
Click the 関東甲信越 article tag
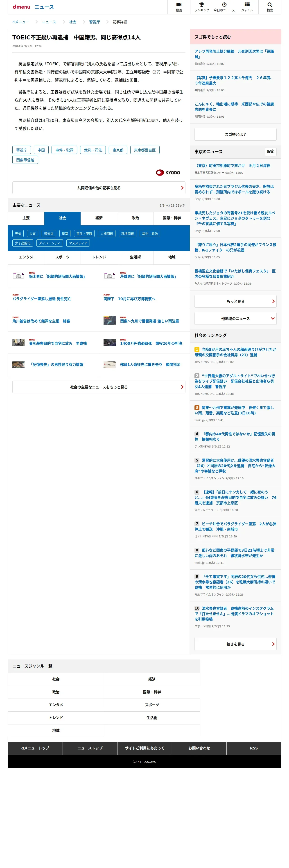tap(25, 160)
